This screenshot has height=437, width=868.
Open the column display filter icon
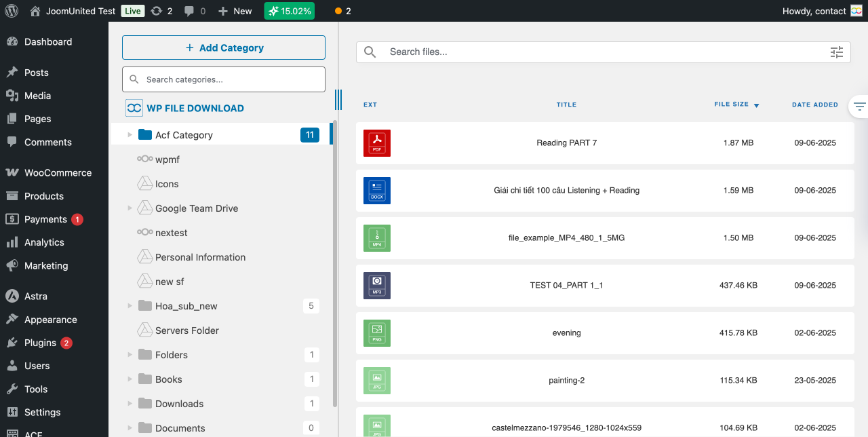pyautogui.click(x=859, y=107)
